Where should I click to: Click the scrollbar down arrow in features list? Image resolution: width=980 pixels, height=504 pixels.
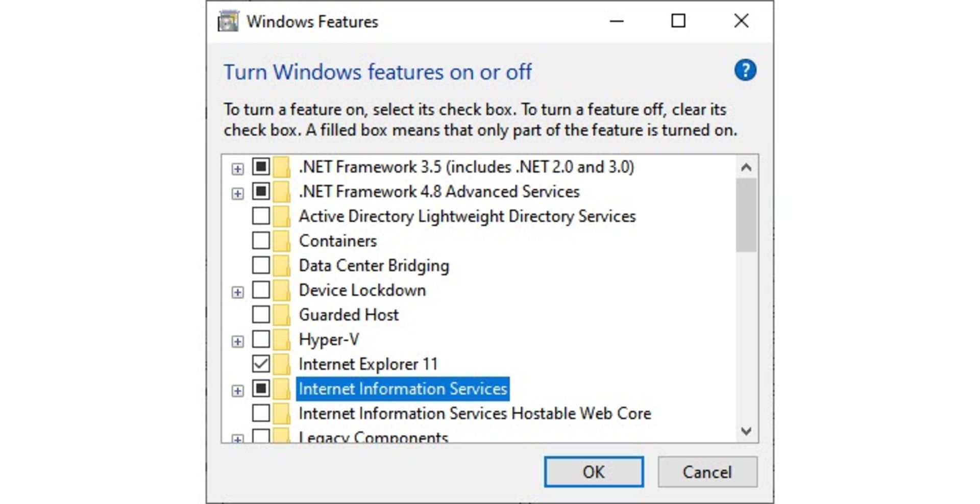click(746, 431)
